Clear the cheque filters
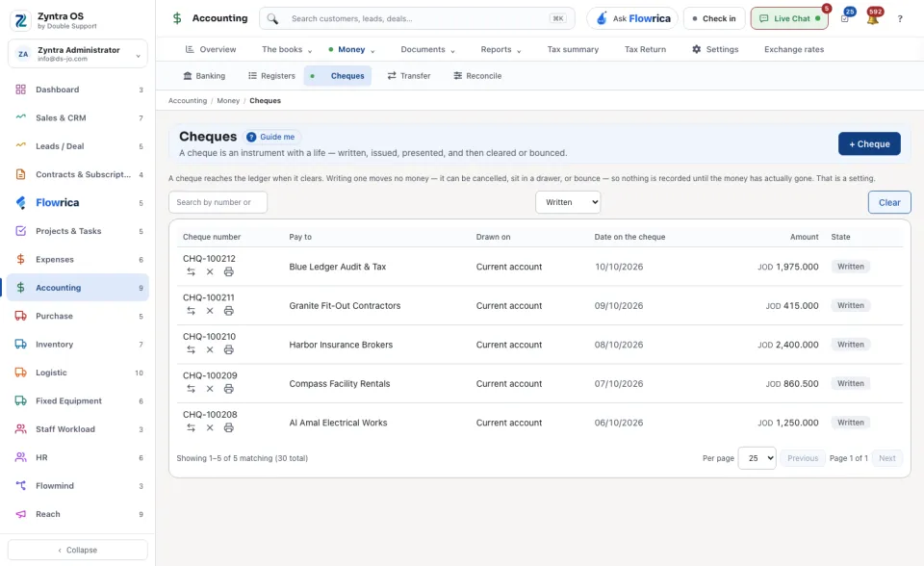 pos(889,202)
